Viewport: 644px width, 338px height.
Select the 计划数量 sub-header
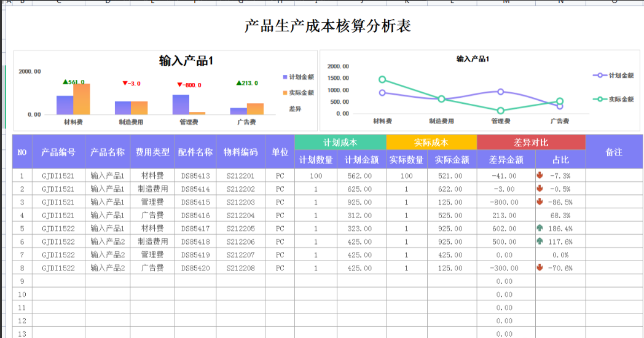tap(316, 159)
